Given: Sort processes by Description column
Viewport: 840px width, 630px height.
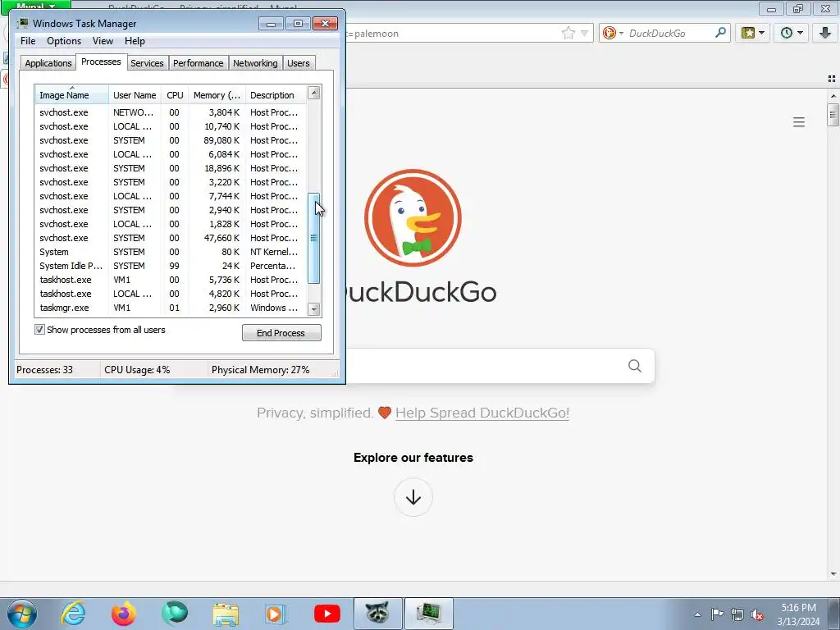Looking at the screenshot, I should pyautogui.click(x=276, y=95).
